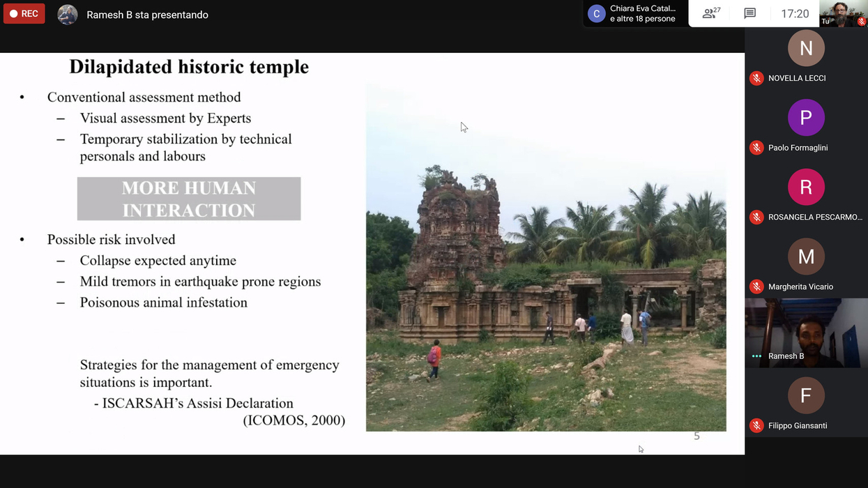Click the muted mic icon beside Filippo Giansanti

click(756, 425)
